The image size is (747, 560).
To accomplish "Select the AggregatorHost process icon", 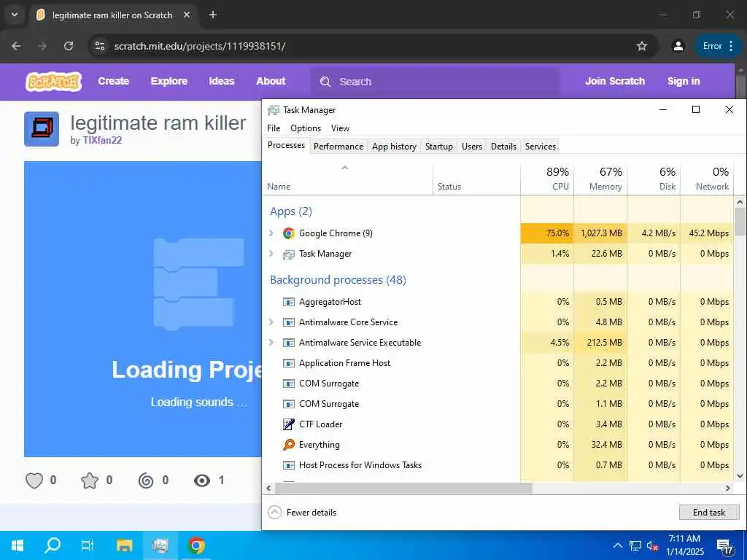I will click(x=289, y=302).
